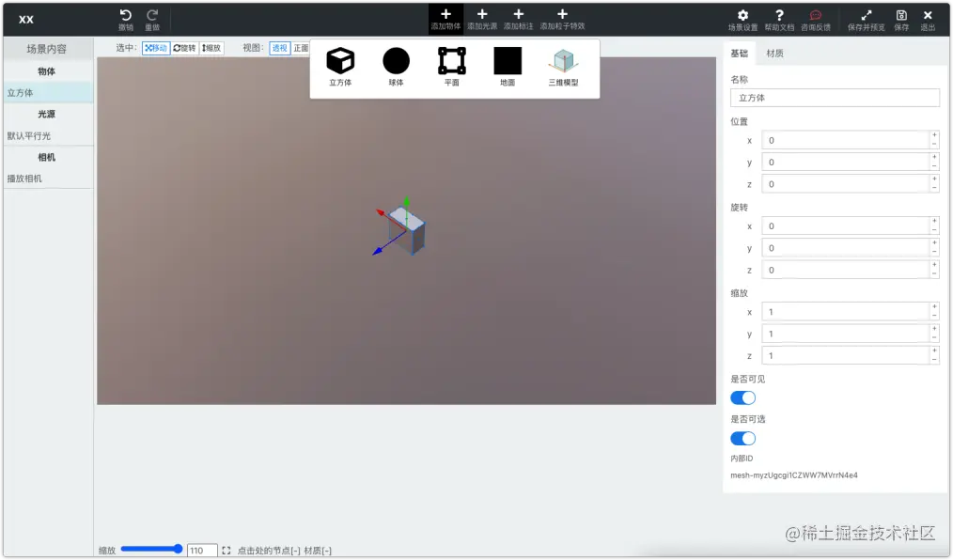Click the 物体 section header
This screenshot has height=560, width=953.
click(47, 71)
